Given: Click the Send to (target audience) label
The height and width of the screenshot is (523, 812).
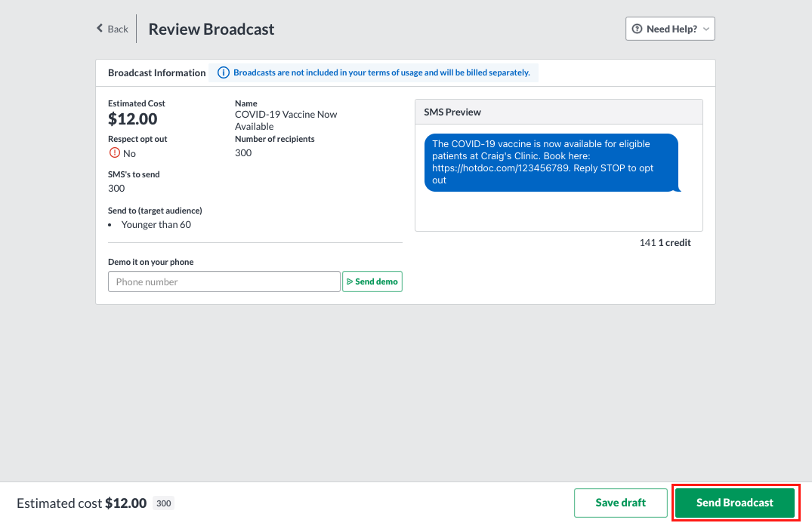Looking at the screenshot, I should click(156, 211).
